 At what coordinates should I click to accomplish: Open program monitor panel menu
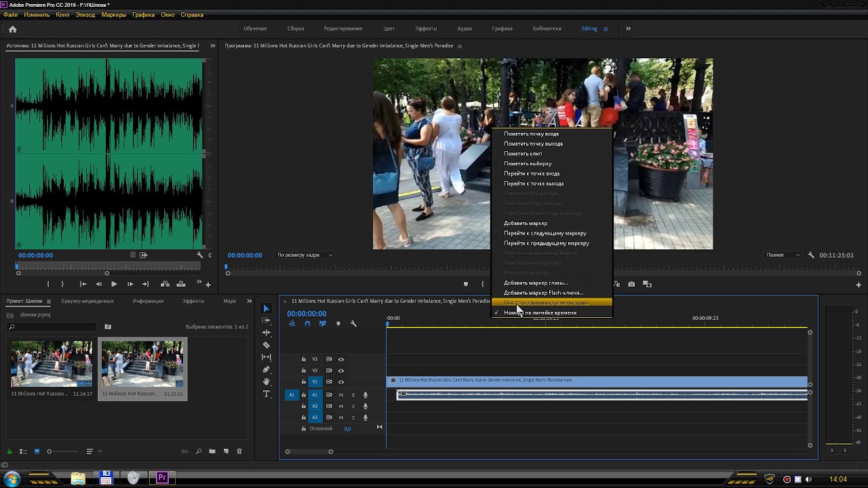point(460,46)
